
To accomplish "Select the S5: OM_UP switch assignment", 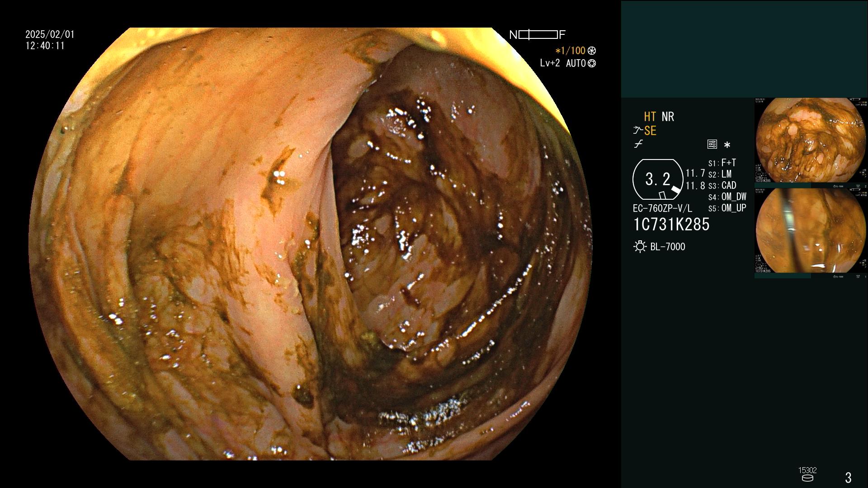I will click(727, 208).
